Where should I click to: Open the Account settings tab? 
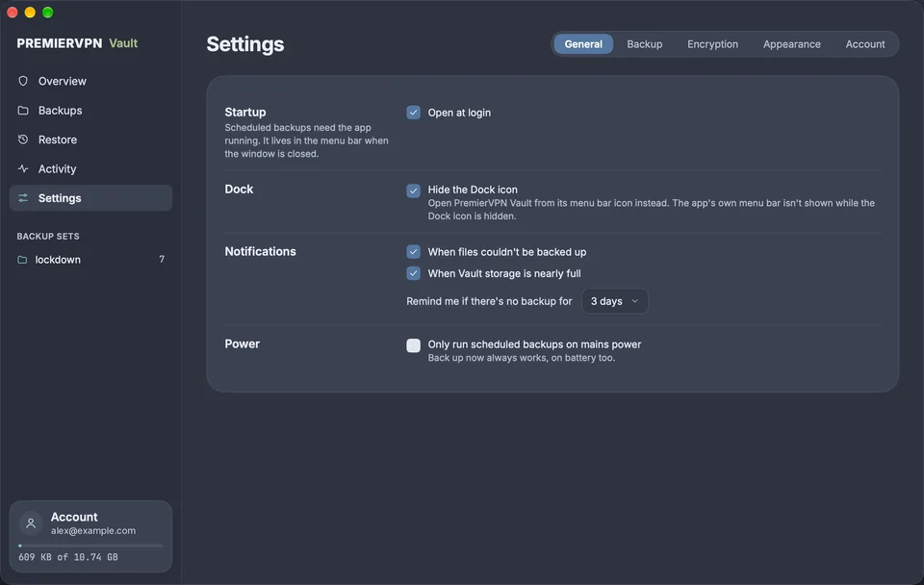point(865,44)
